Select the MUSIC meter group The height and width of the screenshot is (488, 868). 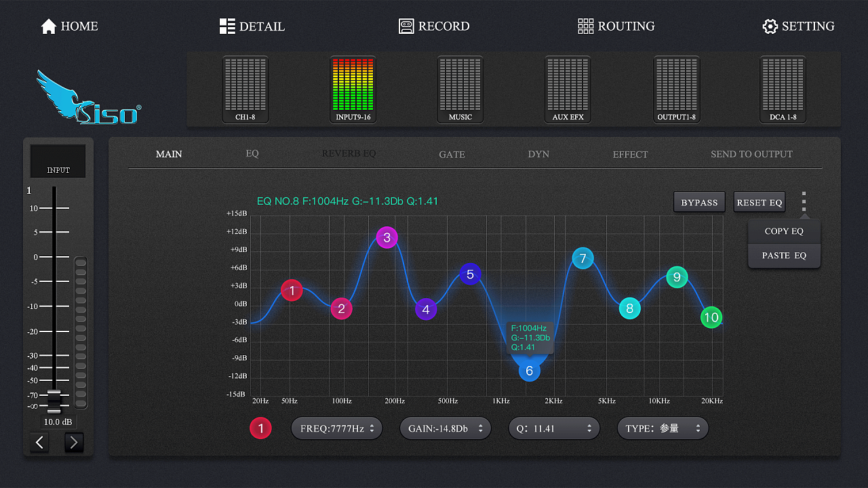pos(460,89)
